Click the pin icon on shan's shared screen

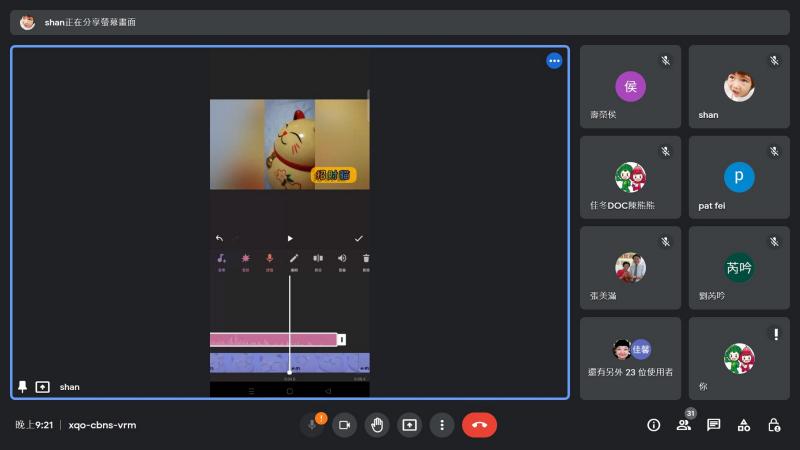point(23,387)
